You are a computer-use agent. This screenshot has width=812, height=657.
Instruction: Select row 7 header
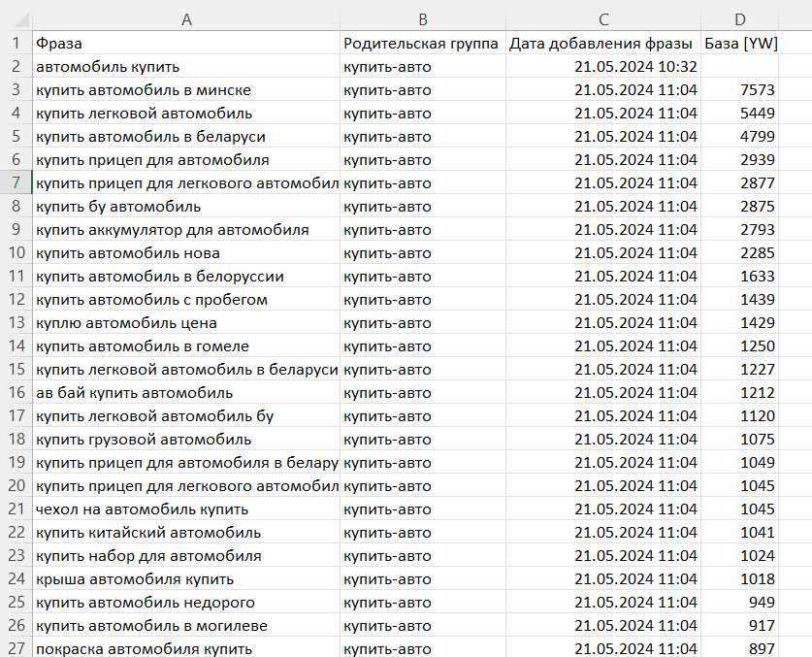pyautogui.click(x=16, y=182)
